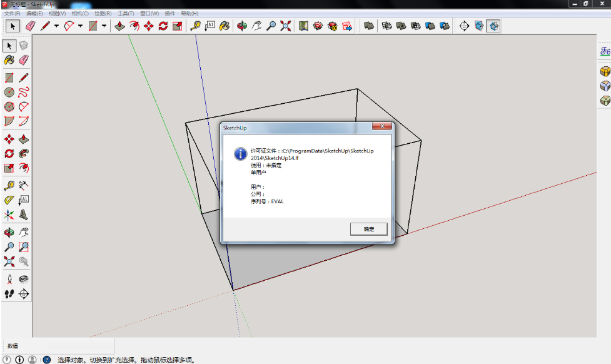Activate the Rotate tool in top toolbar
This screenshot has width=611, height=364.
click(163, 26)
